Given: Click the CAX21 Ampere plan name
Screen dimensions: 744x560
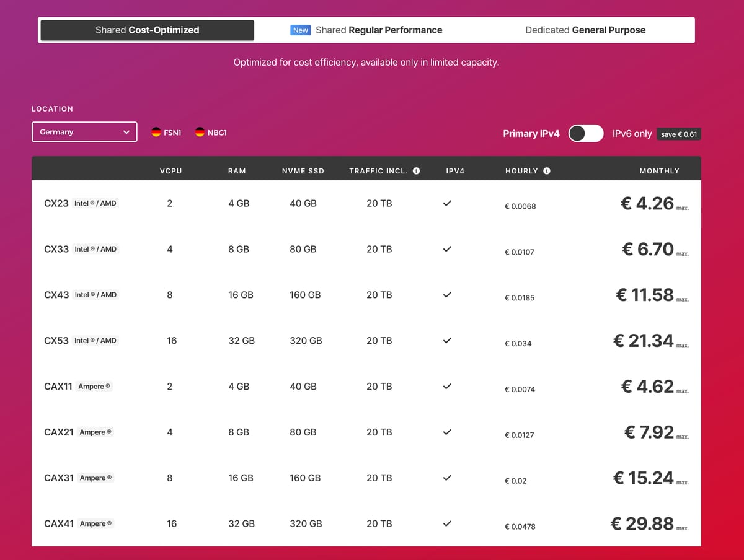Looking at the screenshot, I should tap(59, 432).
